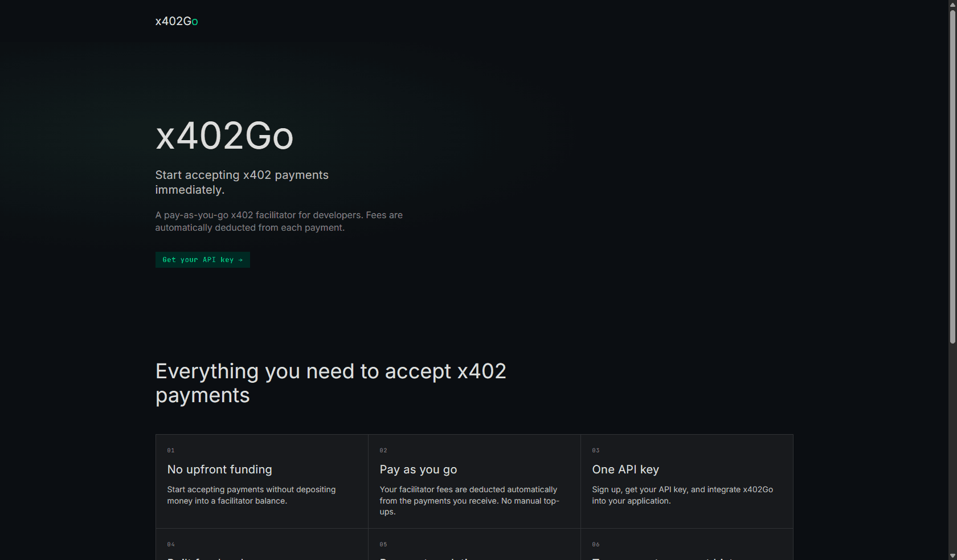
Task: Click the 02 card number label
Action: tap(383, 451)
